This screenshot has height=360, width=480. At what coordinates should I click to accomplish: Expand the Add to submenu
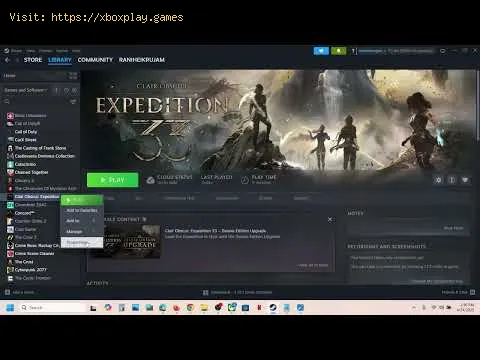(82, 221)
